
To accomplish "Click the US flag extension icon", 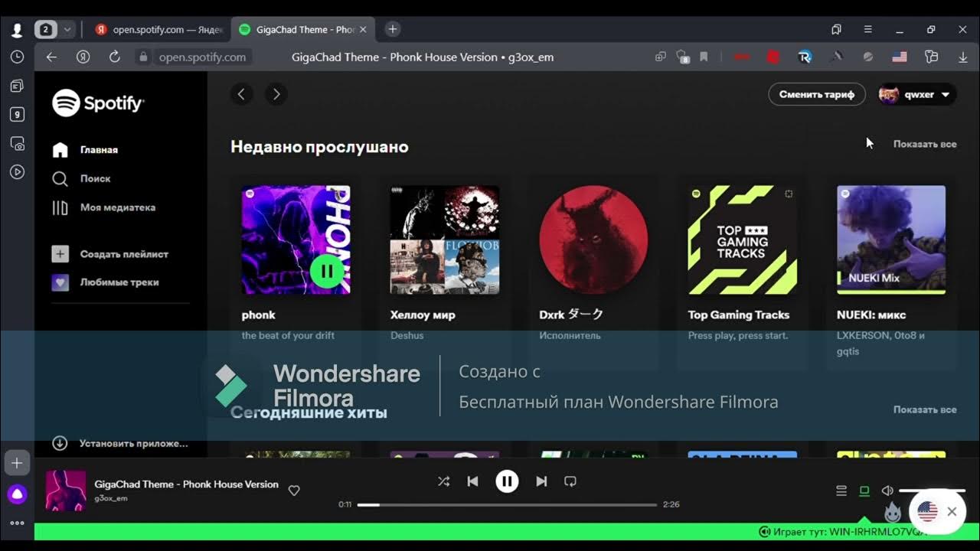I will [900, 57].
